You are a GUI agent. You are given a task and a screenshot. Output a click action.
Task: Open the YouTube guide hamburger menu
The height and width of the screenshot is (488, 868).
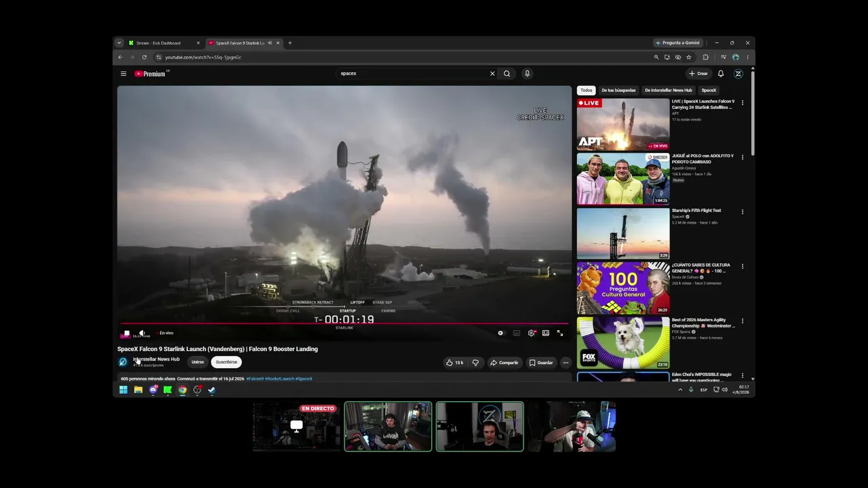pos(123,74)
